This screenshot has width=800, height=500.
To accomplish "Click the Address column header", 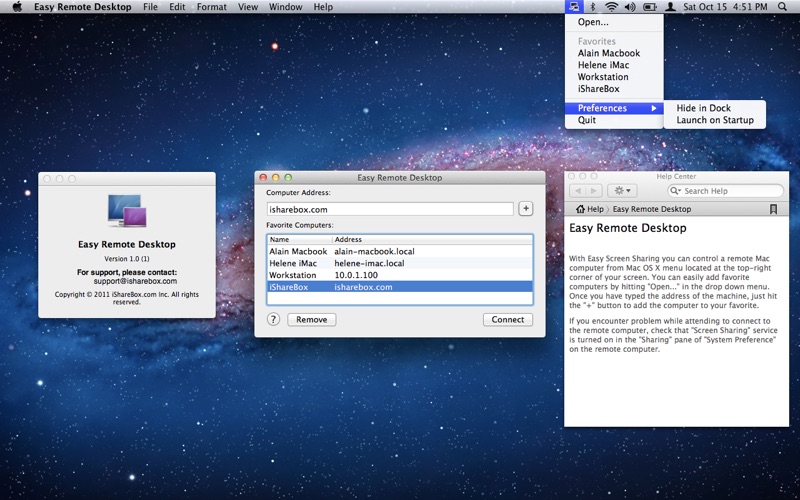I will 432,239.
